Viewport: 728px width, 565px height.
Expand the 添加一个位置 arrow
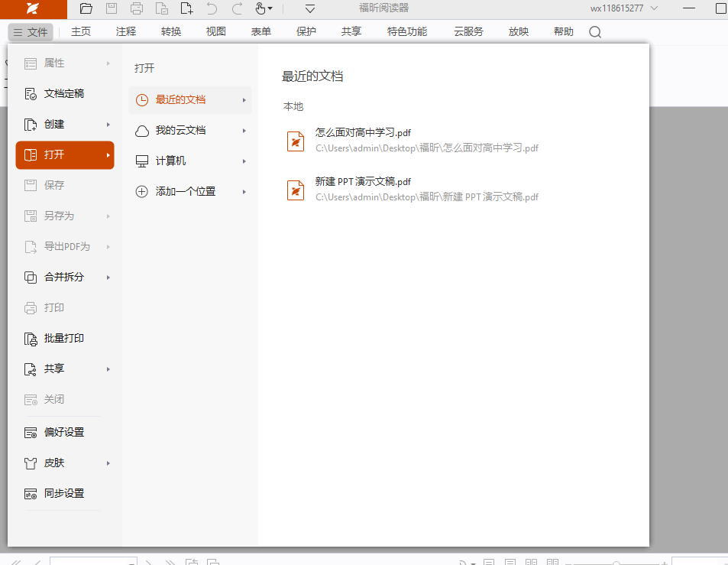click(x=244, y=191)
